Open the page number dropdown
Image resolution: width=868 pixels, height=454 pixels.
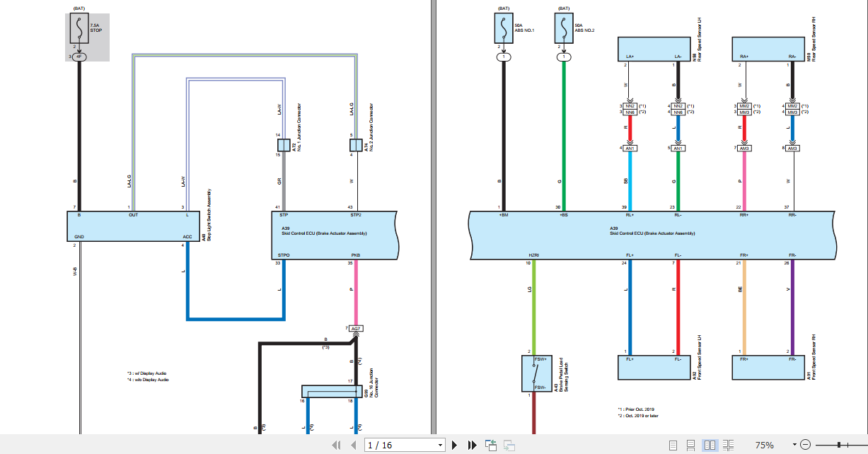(440, 445)
